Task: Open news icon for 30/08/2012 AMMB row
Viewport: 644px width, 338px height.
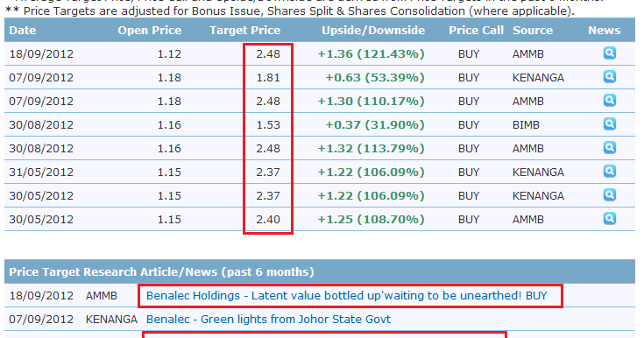Action: point(610,147)
